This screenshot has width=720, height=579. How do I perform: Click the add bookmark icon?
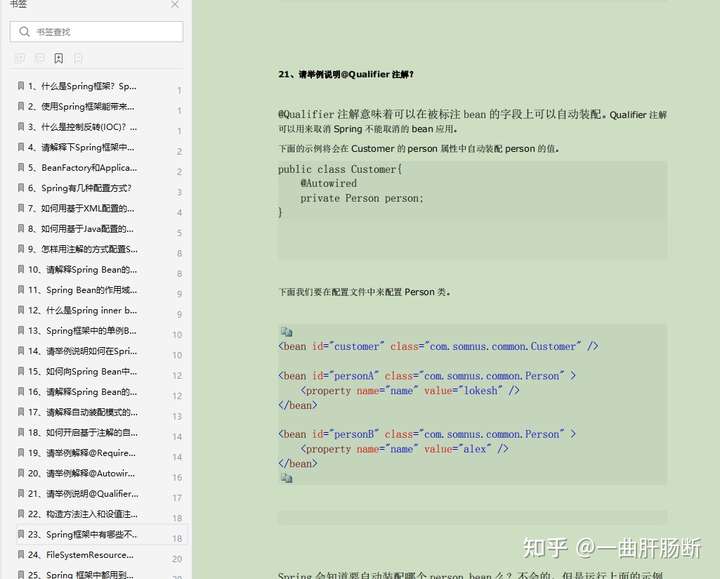[x=59, y=58]
